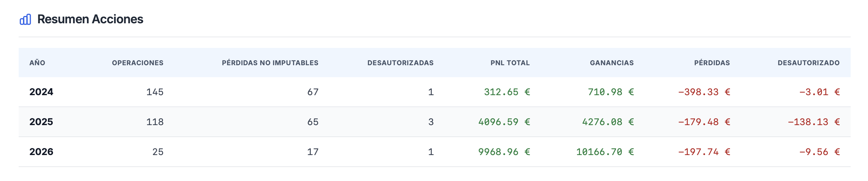The height and width of the screenshot is (181, 868).
Task: Click the DESAUTORIZADAS column header
Action: coord(400,63)
